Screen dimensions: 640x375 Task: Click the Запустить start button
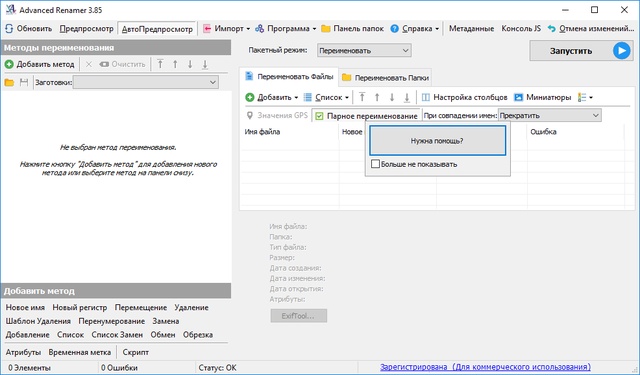[581, 51]
